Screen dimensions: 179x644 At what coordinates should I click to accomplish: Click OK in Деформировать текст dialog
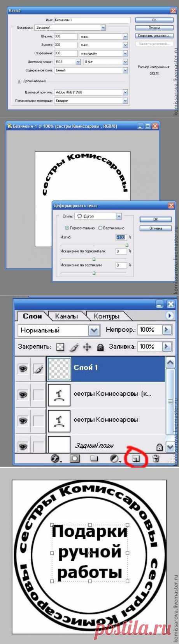[x=156, y=219]
